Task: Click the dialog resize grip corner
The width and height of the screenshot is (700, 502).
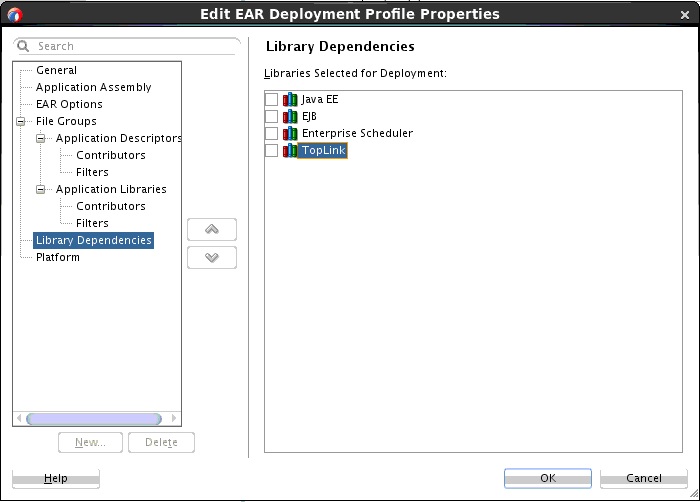Action: tap(694, 494)
